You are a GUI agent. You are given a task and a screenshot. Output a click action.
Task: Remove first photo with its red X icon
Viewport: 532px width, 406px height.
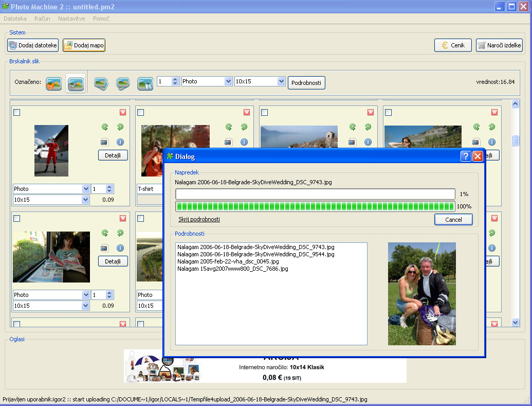click(122, 112)
